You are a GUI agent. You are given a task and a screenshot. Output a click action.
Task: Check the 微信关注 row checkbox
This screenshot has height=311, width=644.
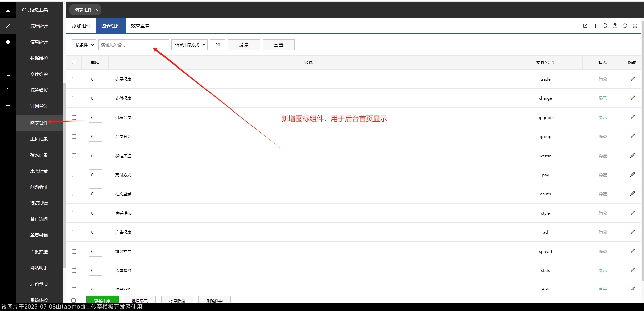coord(74,155)
